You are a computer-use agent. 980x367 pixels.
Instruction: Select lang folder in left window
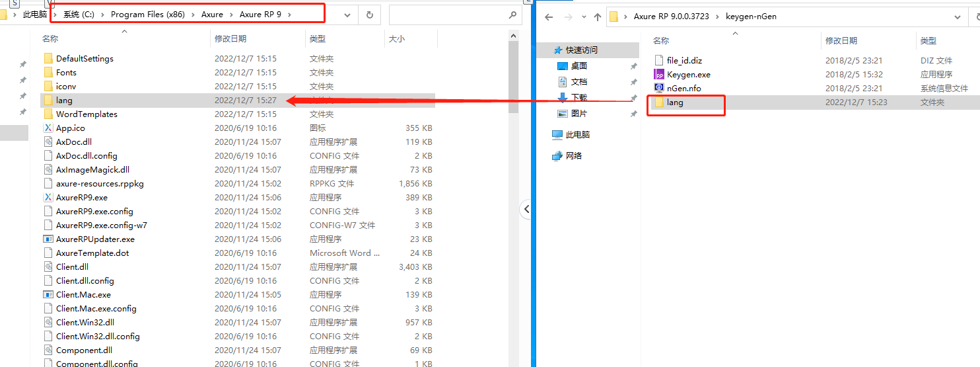239,100
